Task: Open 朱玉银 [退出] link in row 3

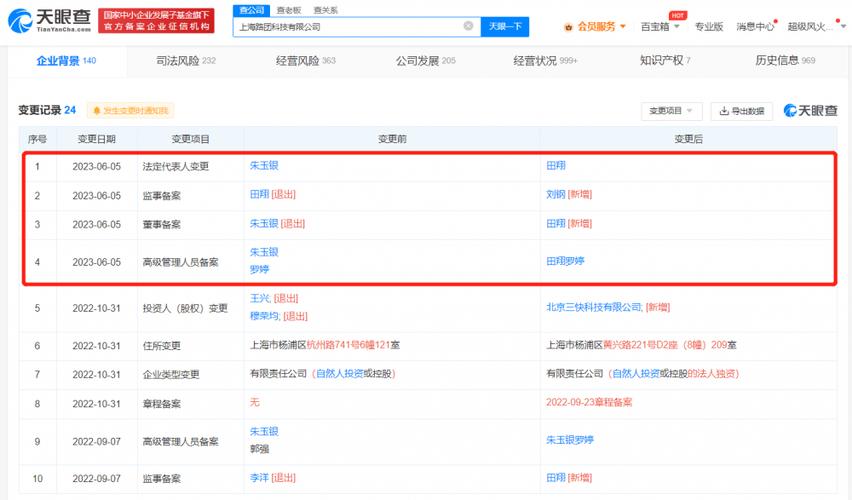Action: pyautogui.click(x=277, y=223)
